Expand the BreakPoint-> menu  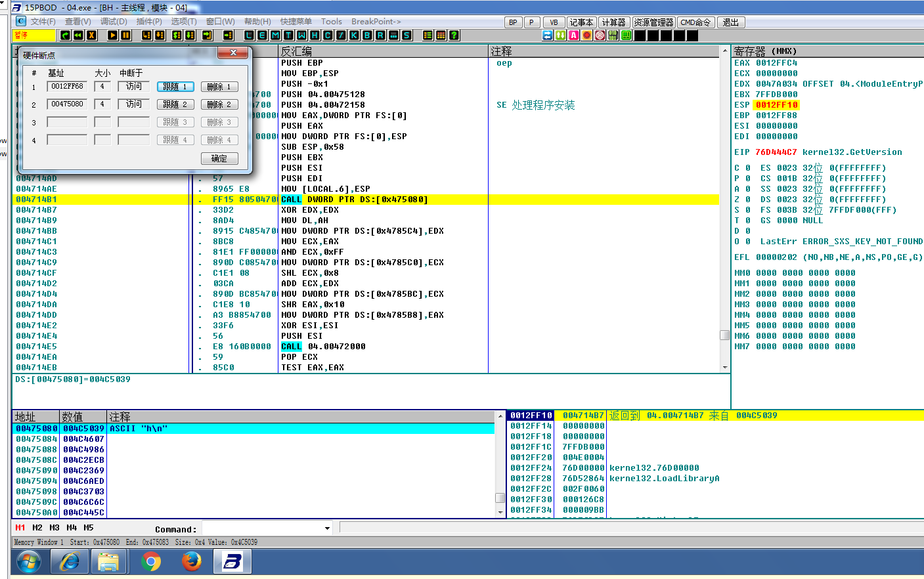[376, 22]
